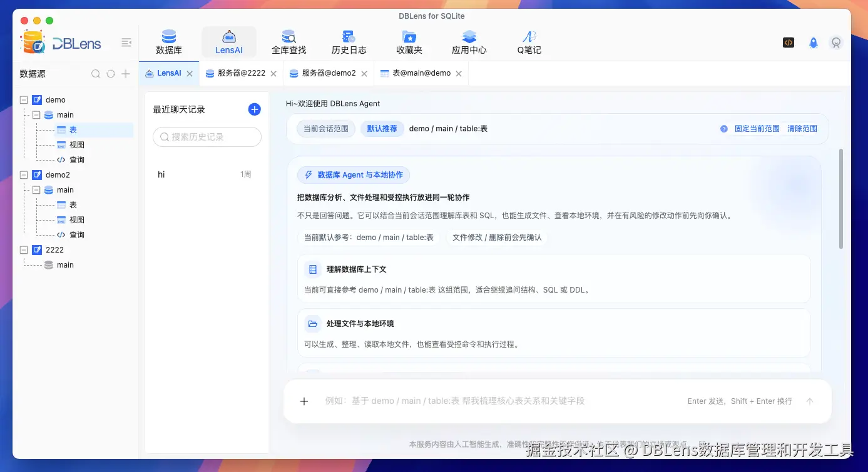This screenshot has height=472, width=868.
Task: Collapse the demo data source node
Action: coord(24,100)
